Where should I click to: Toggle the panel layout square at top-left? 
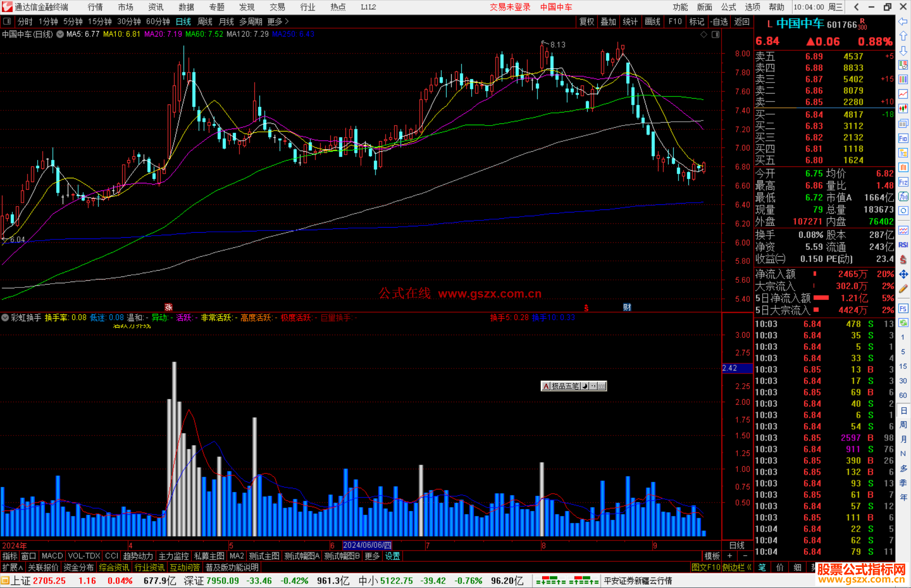coord(7,21)
